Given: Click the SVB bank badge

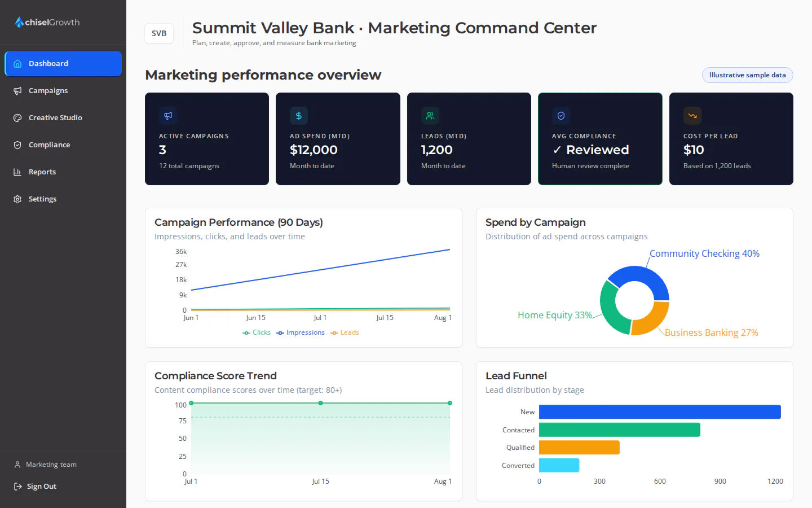Looking at the screenshot, I should tap(159, 33).
